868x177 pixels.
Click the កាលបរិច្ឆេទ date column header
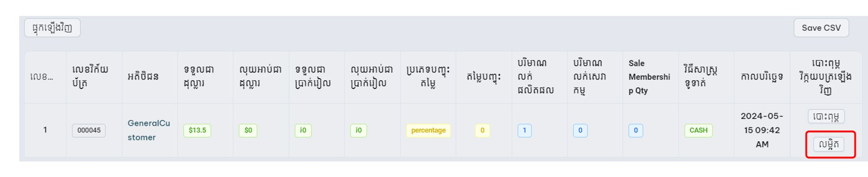761,77
